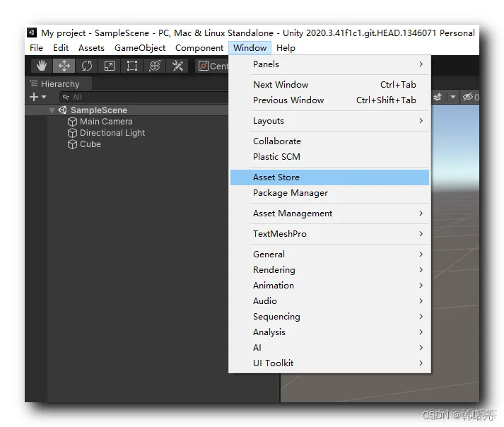Open the Component menu

coord(199,48)
